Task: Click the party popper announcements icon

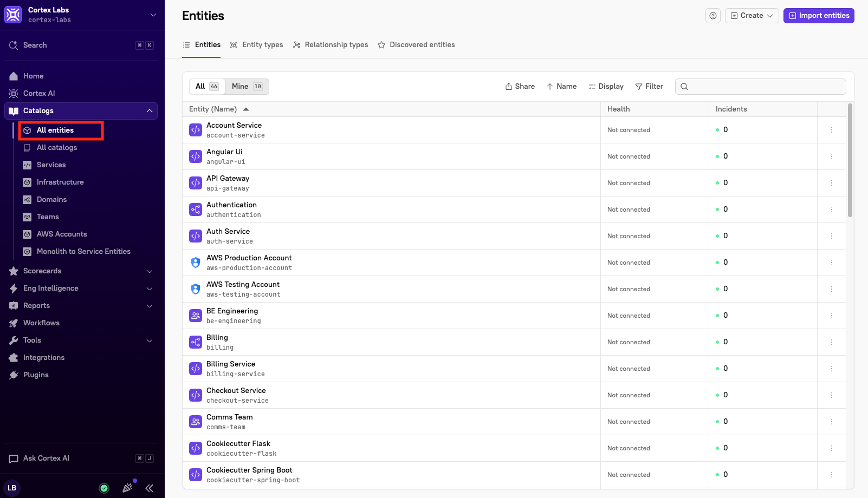Action: pos(127,488)
